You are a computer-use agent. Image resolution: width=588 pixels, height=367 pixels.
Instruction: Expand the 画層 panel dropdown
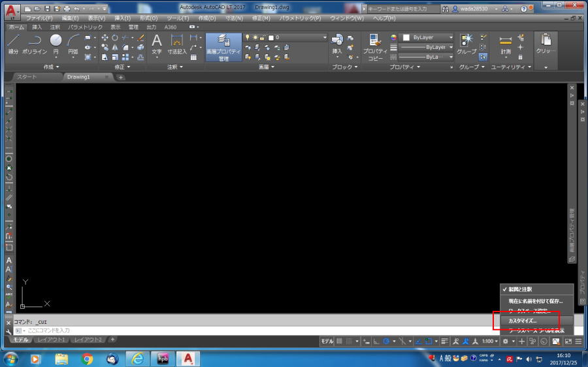tap(267, 67)
